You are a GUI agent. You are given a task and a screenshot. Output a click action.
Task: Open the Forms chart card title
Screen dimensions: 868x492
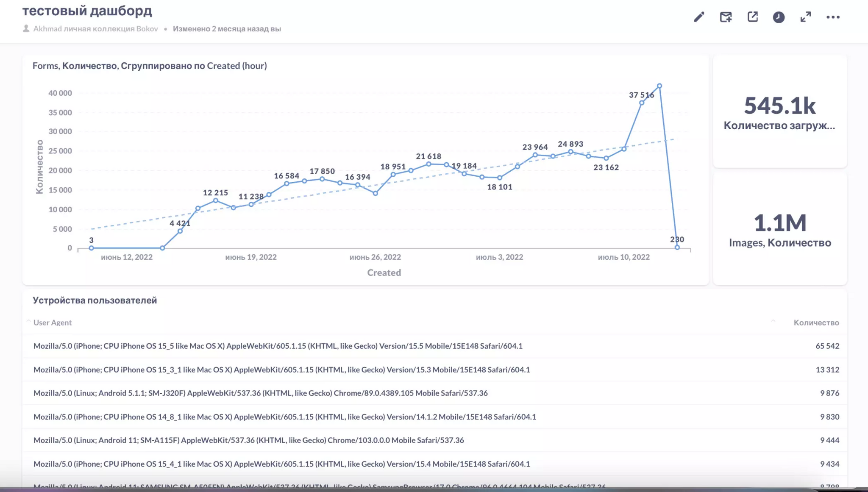150,66
